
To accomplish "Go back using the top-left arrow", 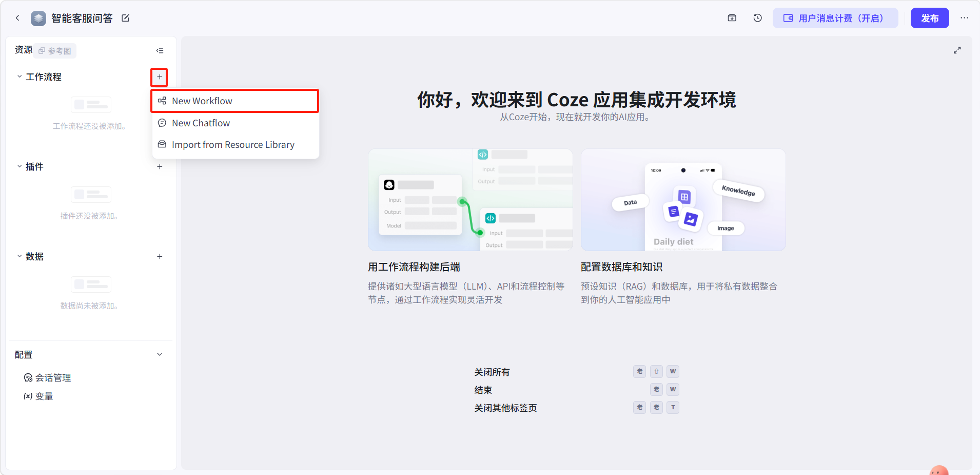I will (17, 18).
